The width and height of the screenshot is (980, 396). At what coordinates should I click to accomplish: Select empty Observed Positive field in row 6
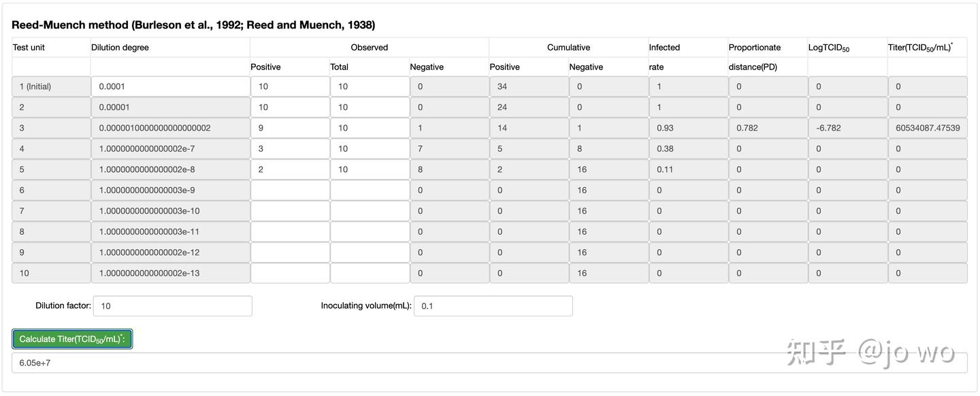pyautogui.click(x=290, y=191)
